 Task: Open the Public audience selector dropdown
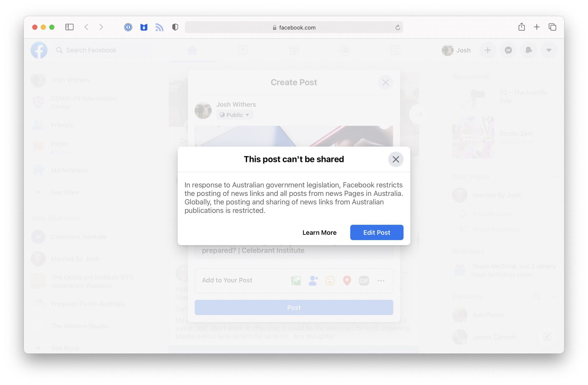coord(234,115)
